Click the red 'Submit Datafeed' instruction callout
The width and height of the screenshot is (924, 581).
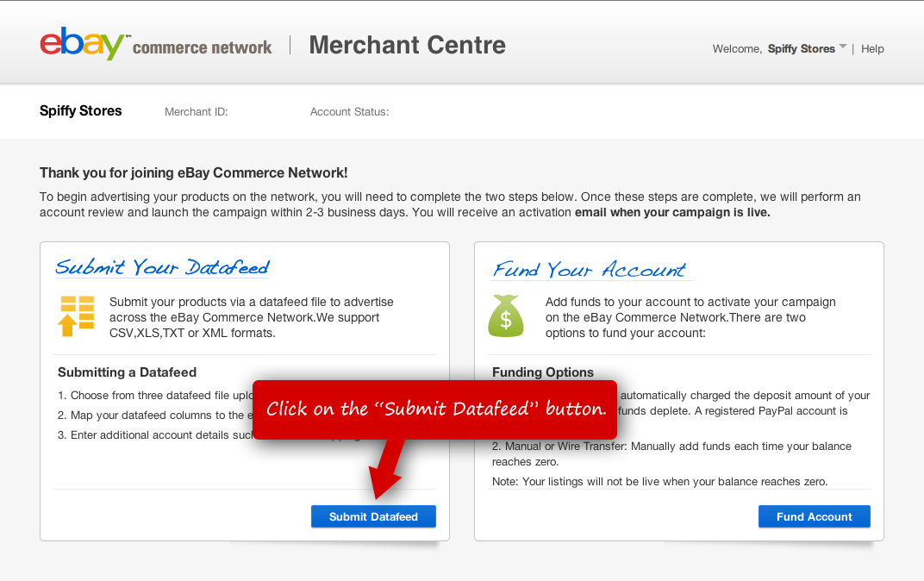coord(435,409)
